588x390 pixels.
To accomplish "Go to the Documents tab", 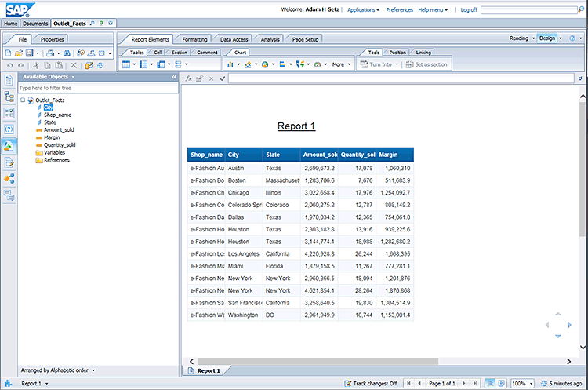I will click(x=35, y=24).
